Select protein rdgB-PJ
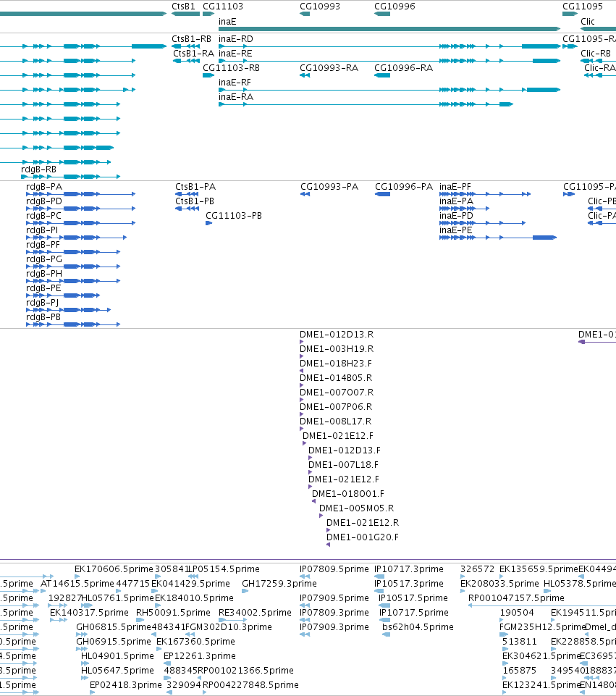 tap(68, 310)
